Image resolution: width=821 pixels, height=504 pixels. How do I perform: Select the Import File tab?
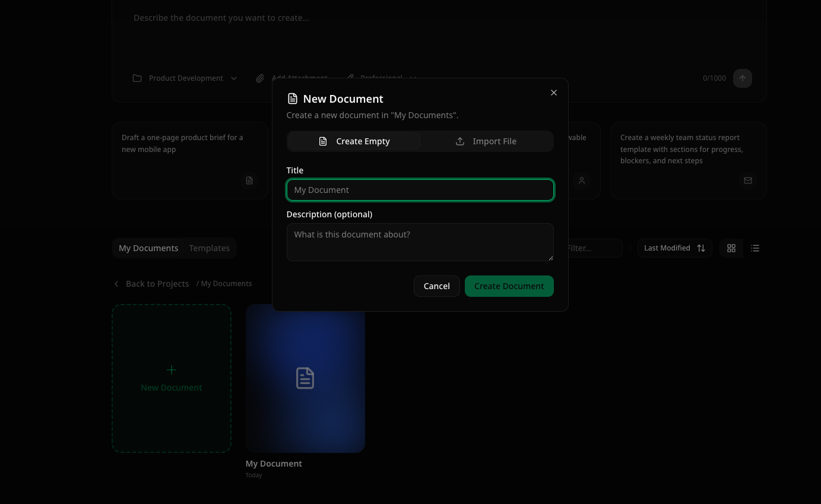coord(486,141)
